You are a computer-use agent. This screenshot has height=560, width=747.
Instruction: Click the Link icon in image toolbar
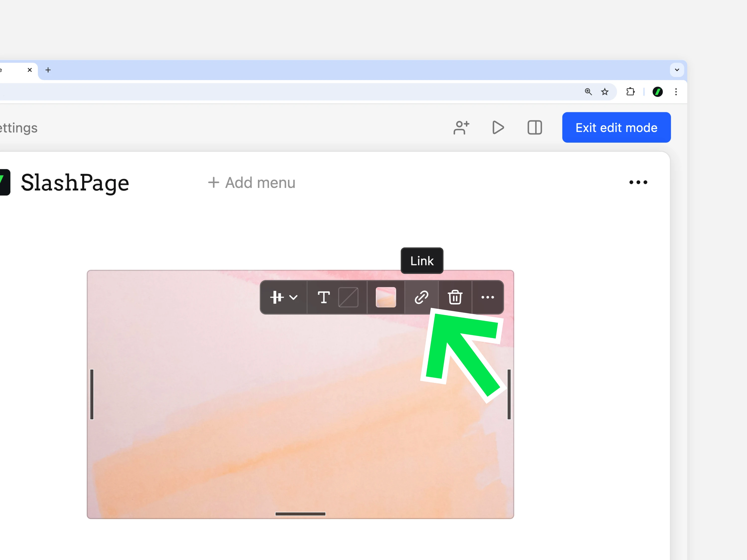pyautogui.click(x=422, y=297)
